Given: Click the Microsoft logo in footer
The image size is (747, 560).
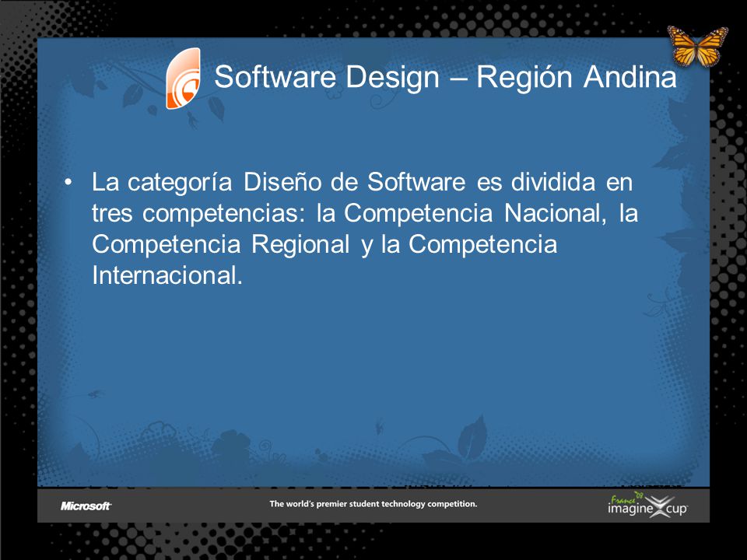Looking at the screenshot, I should point(86,506).
